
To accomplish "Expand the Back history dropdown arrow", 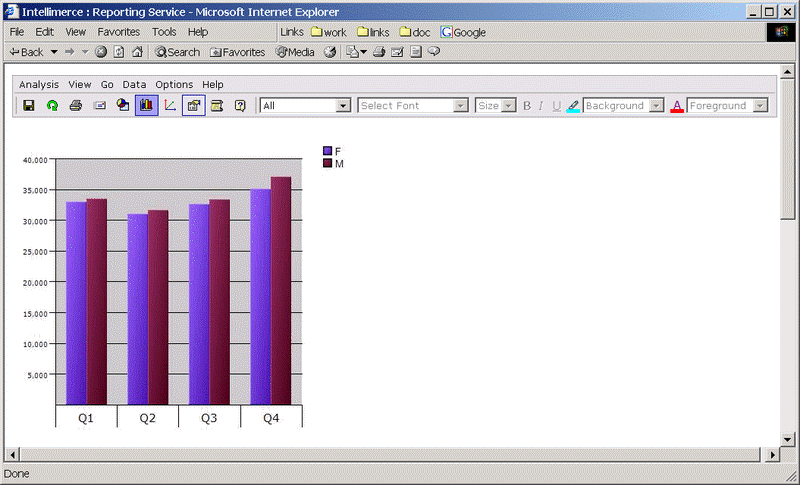I will click(54, 52).
